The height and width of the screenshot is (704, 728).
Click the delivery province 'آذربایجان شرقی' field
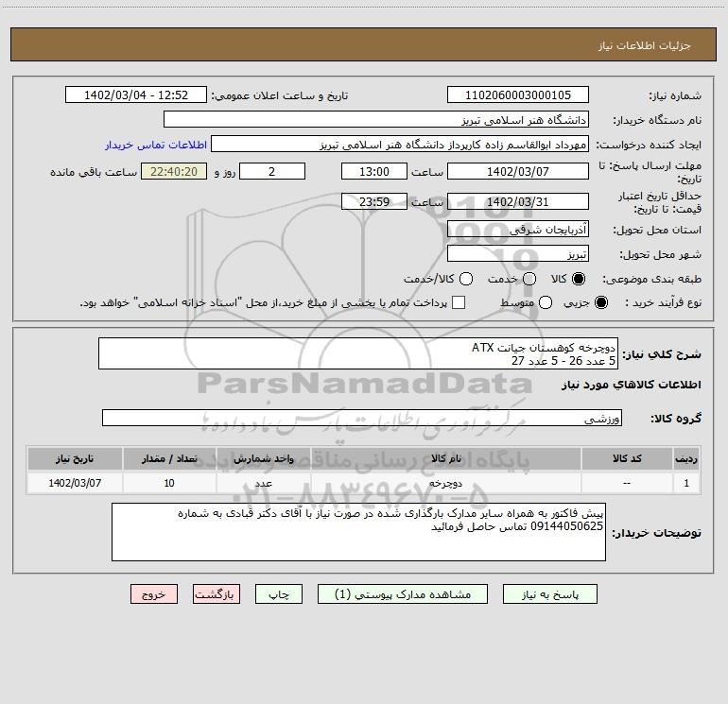pyautogui.click(x=518, y=229)
